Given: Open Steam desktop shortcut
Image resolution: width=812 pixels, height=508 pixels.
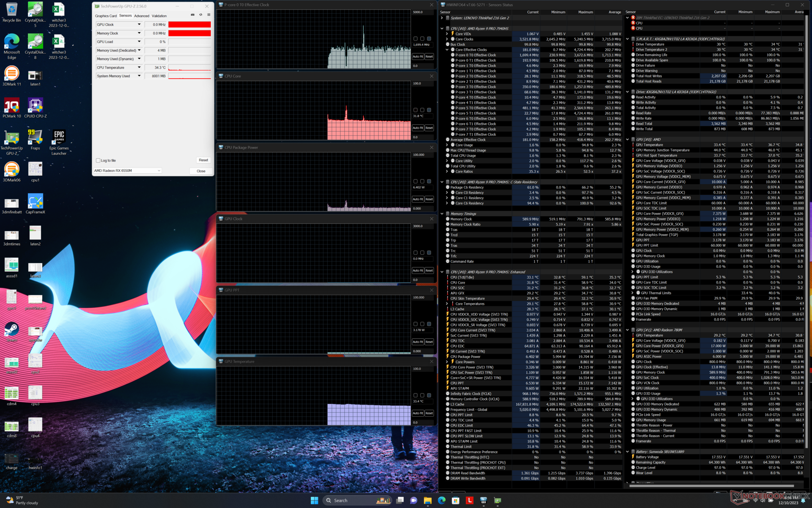Looking at the screenshot, I should (11, 332).
